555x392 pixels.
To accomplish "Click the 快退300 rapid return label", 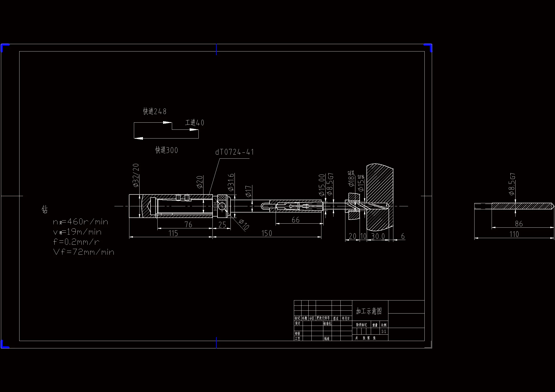I will 167,150.
